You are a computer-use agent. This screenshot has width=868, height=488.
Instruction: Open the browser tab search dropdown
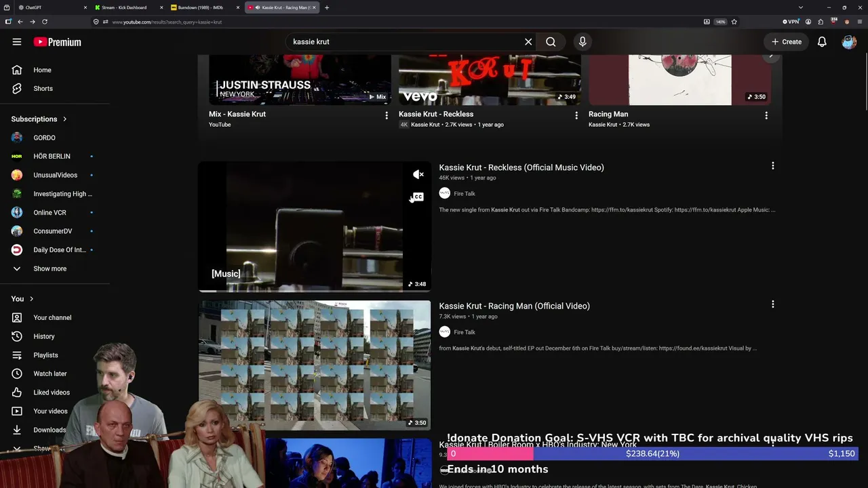800,7
